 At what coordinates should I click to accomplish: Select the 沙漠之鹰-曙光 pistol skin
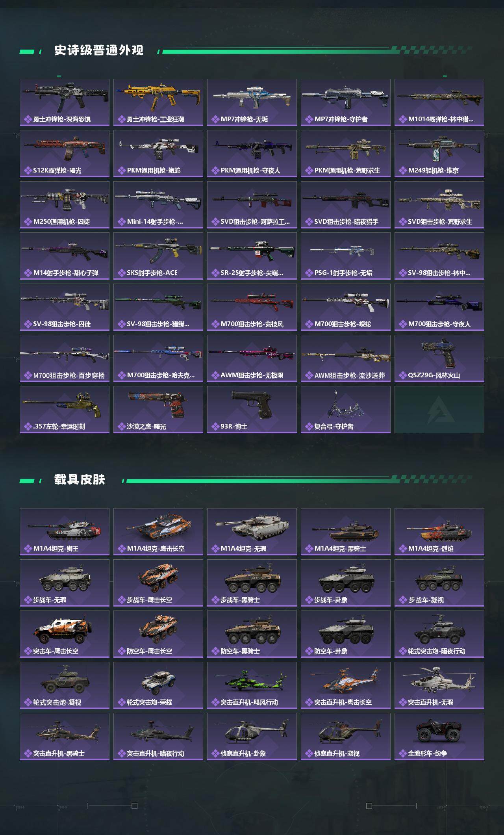(x=158, y=410)
